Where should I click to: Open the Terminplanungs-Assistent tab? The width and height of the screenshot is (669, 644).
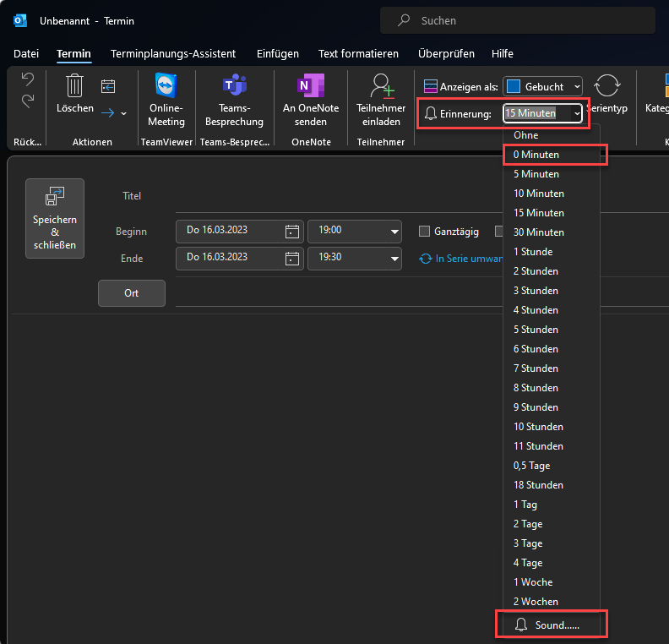[x=173, y=53]
